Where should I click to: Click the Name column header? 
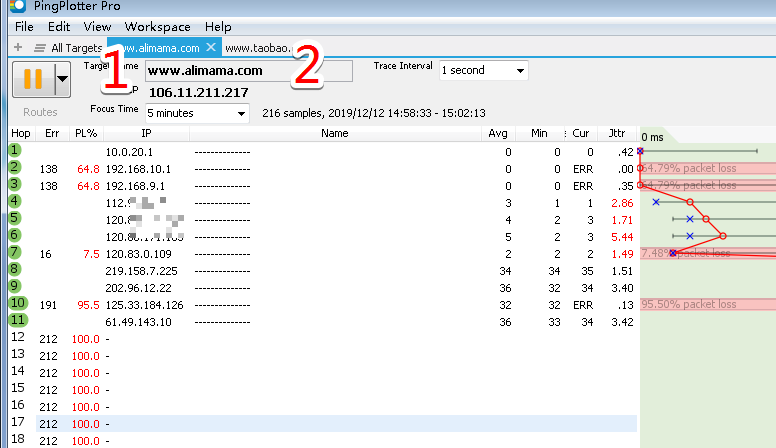(335, 133)
